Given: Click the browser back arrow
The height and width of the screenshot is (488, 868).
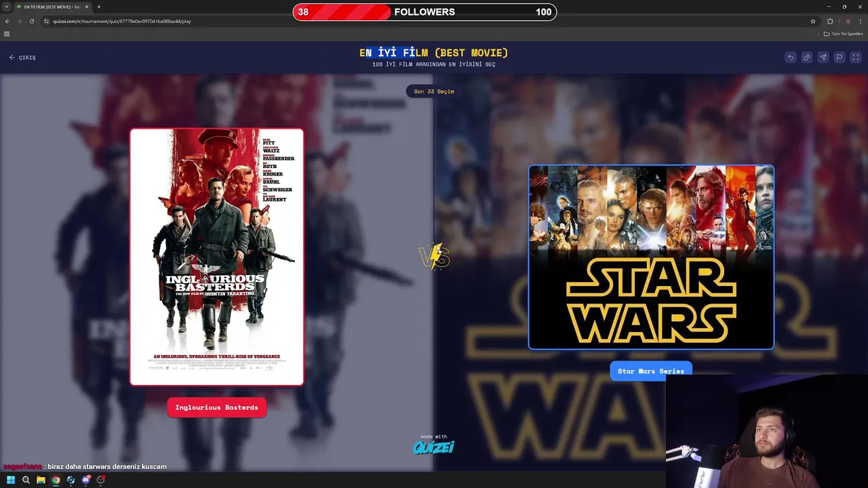Looking at the screenshot, I should point(7,21).
